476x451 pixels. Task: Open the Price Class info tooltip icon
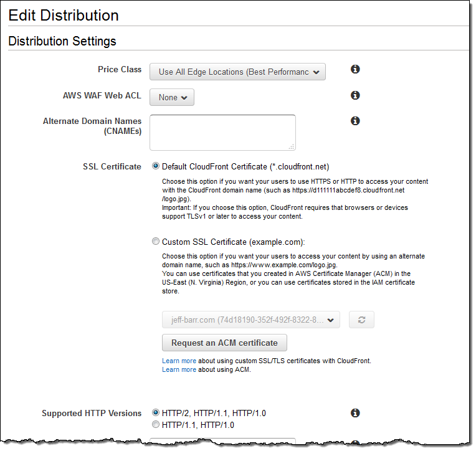(355, 69)
